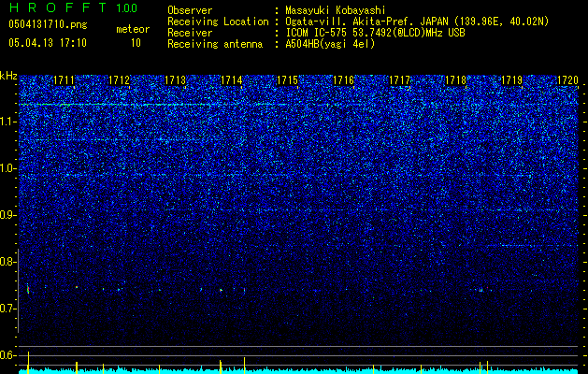Click the 0.8 frequency axis label

click(8, 262)
